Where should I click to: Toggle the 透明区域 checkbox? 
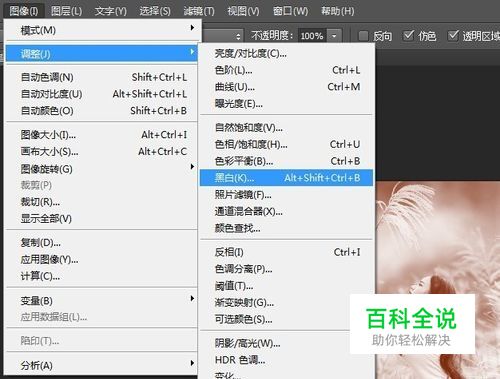(x=453, y=35)
